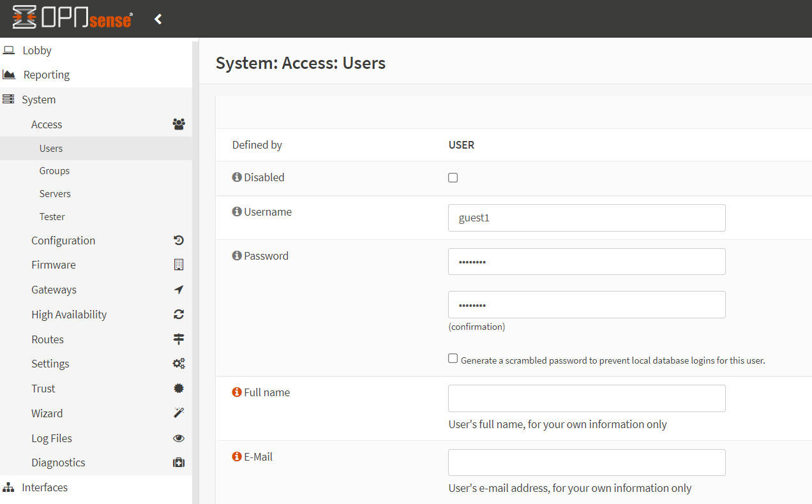Click the High Availability sync icon
812x504 pixels.
click(179, 314)
